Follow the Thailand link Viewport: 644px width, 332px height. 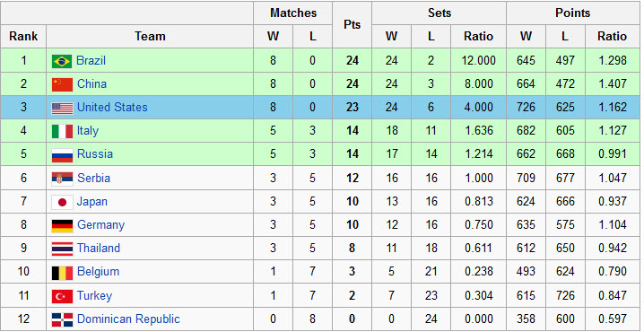(x=99, y=249)
